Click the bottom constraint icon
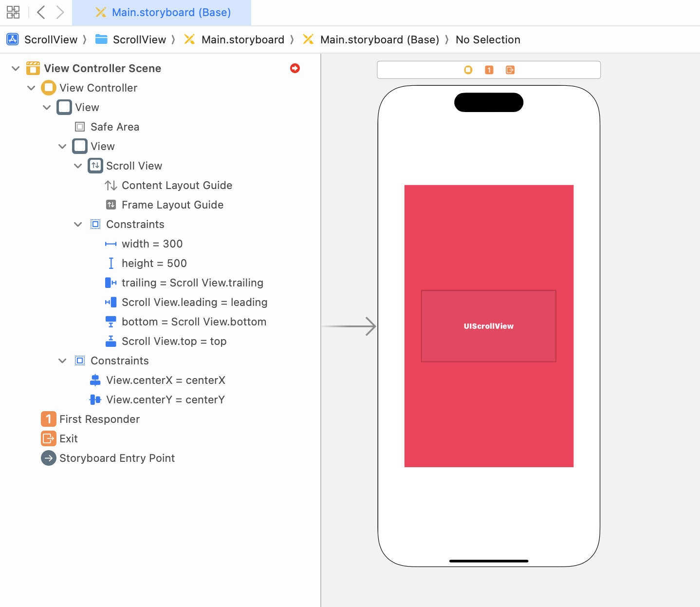The height and width of the screenshot is (607, 700). pos(111,322)
